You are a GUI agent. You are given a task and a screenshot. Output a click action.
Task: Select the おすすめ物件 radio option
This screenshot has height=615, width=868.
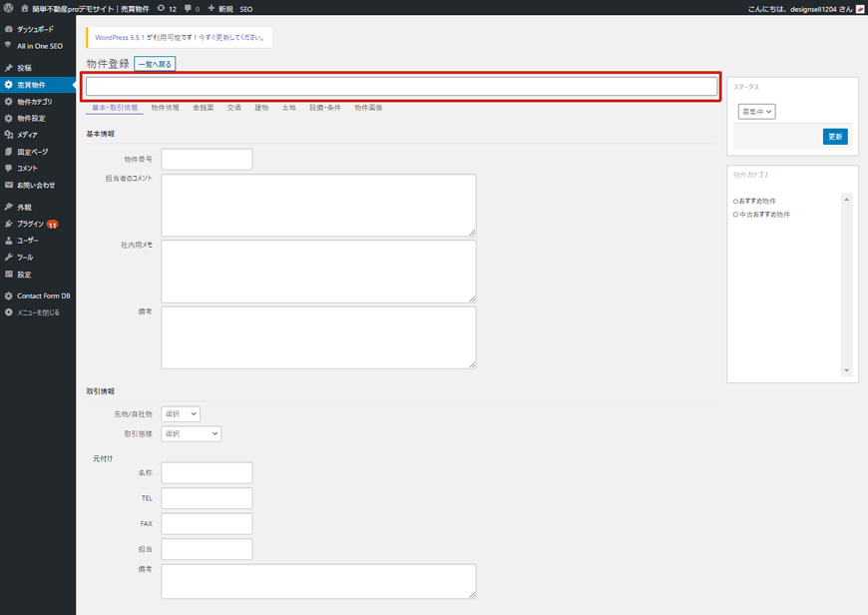coord(736,201)
